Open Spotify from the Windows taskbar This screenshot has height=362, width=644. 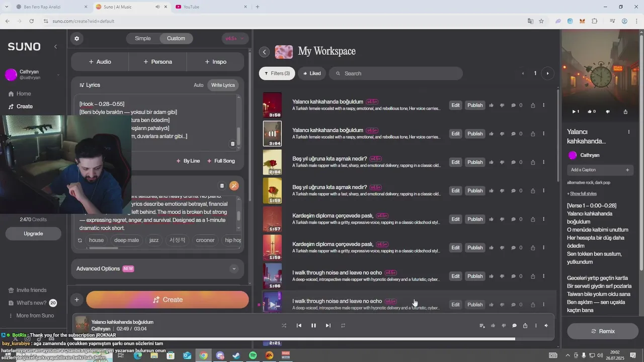coord(253,355)
